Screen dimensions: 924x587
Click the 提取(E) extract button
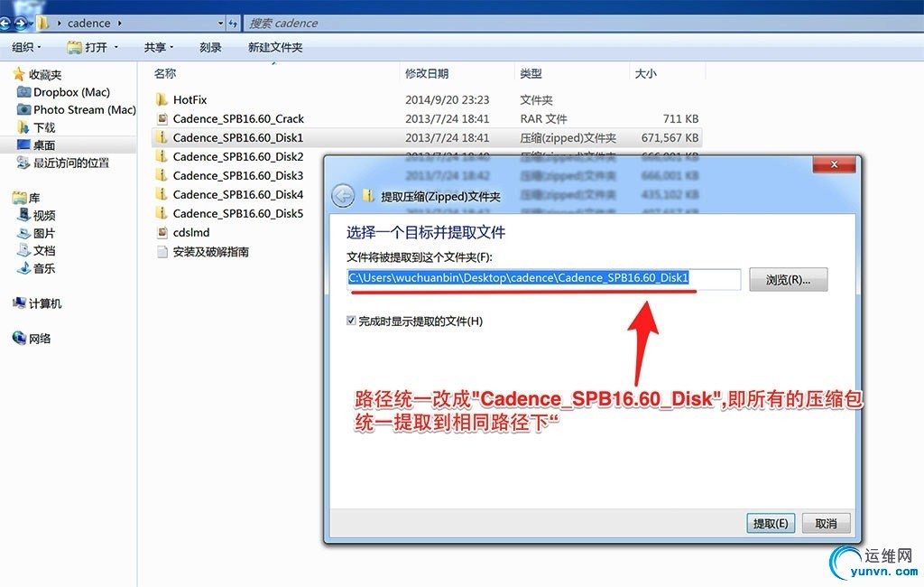(x=771, y=523)
